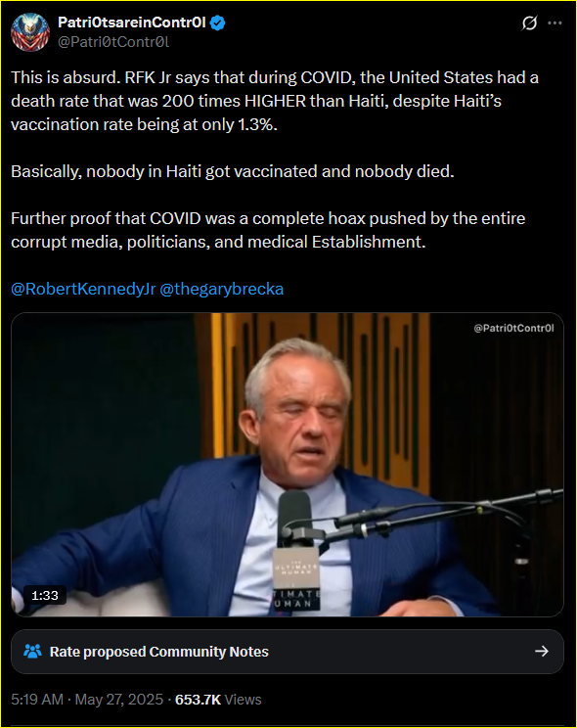Select Rate proposed Community Notes

click(x=288, y=652)
